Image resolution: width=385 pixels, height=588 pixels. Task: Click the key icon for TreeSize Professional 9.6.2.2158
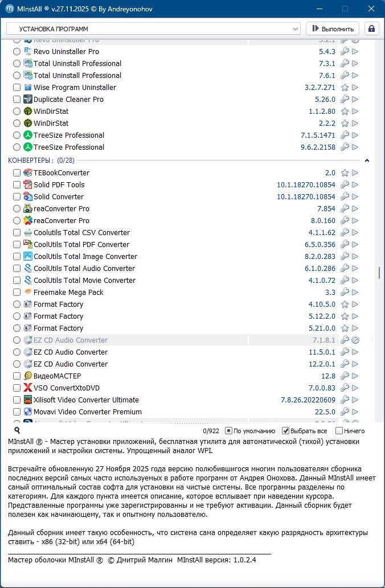click(x=345, y=147)
